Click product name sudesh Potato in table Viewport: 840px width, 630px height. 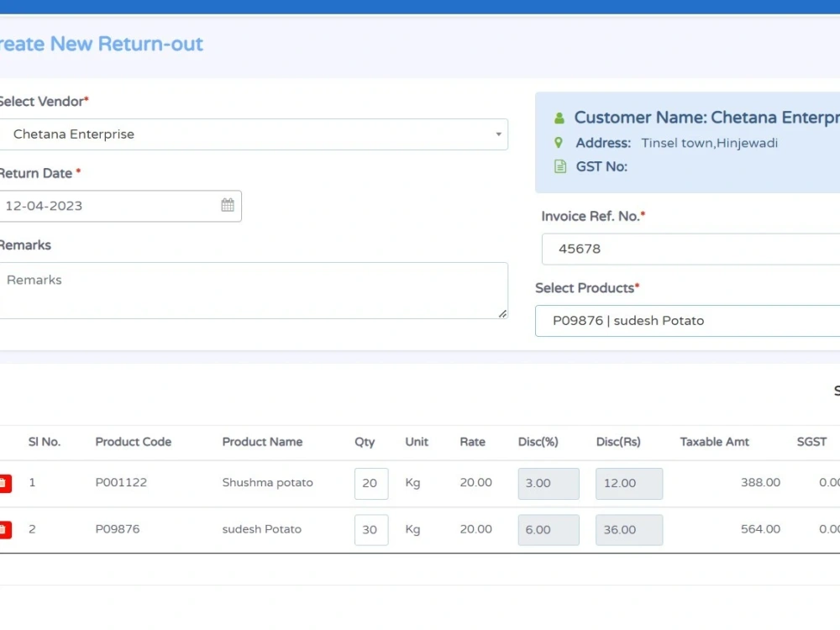click(261, 529)
